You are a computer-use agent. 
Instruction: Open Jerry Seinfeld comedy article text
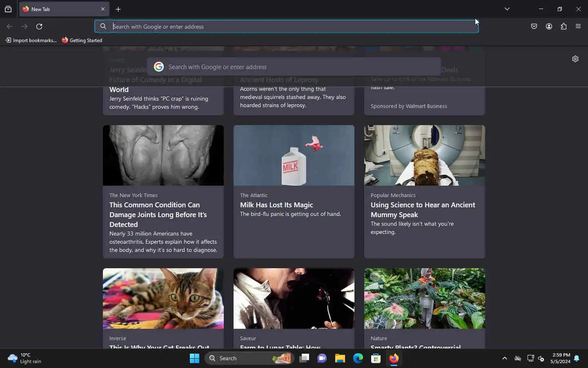(x=159, y=103)
